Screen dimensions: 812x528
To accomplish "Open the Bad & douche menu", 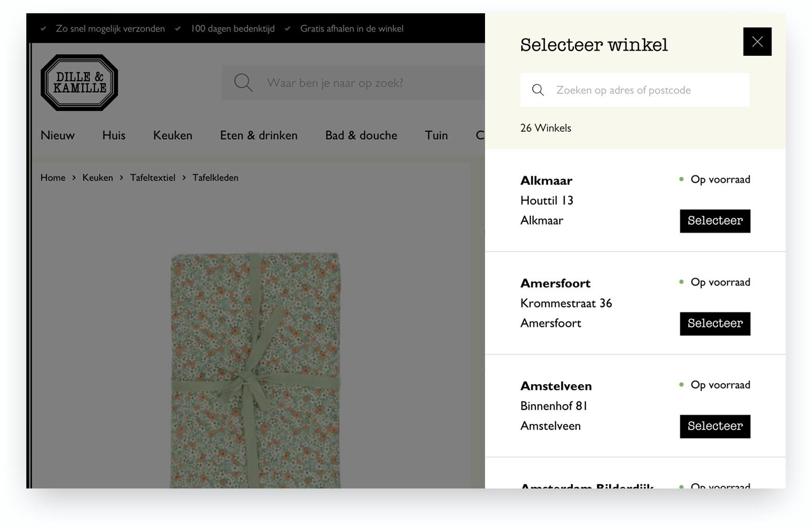I will click(x=361, y=135).
